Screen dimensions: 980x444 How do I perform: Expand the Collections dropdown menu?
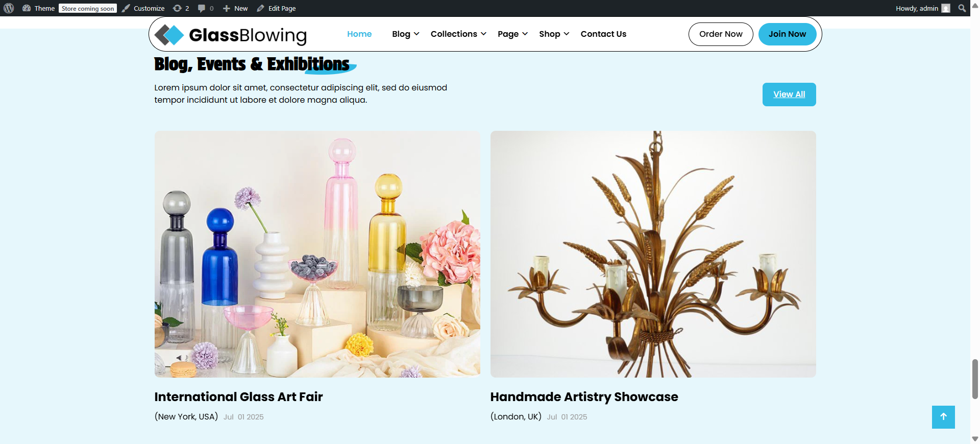458,34
